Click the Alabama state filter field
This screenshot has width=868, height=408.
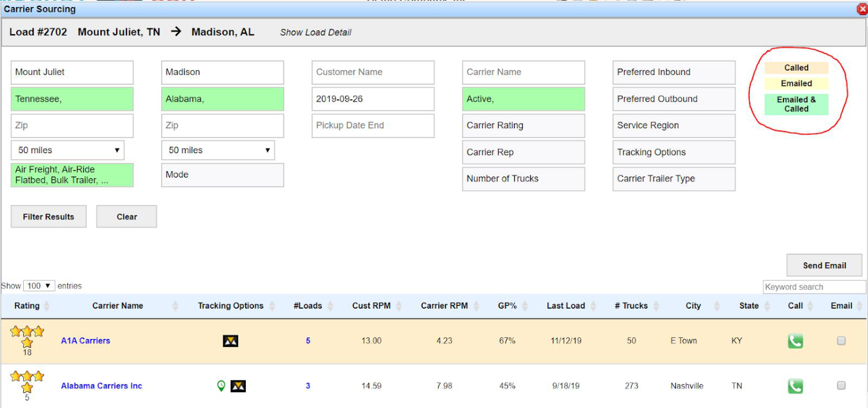point(223,99)
